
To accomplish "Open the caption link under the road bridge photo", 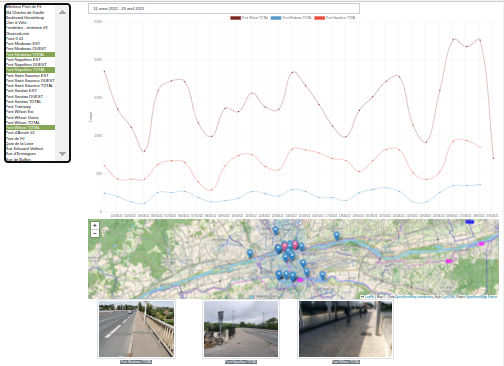I will [x=136, y=362].
